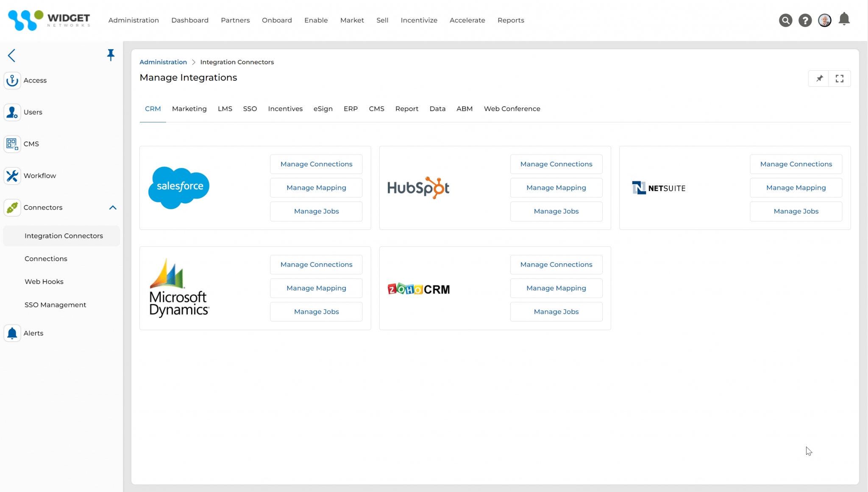
Task: Pin the sidebar with the pushpin icon
Action: (x=111, y=55)
